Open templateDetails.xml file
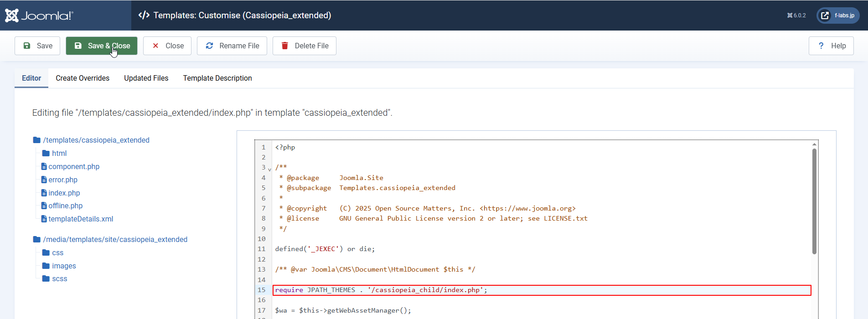This screenshot has width=868, height=319. [x=77, y=219]
